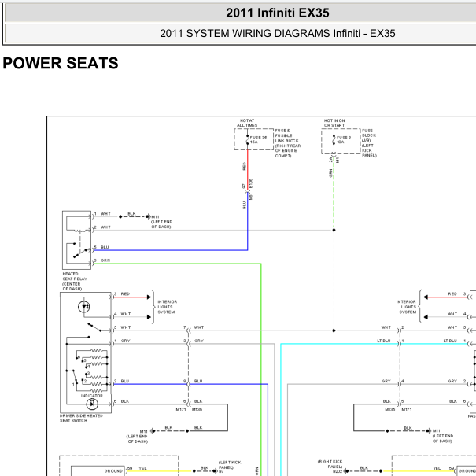The image size is (476, 476).
Task: Select the vertical "RED" wire label below Fuse 36
Action: 245,166
